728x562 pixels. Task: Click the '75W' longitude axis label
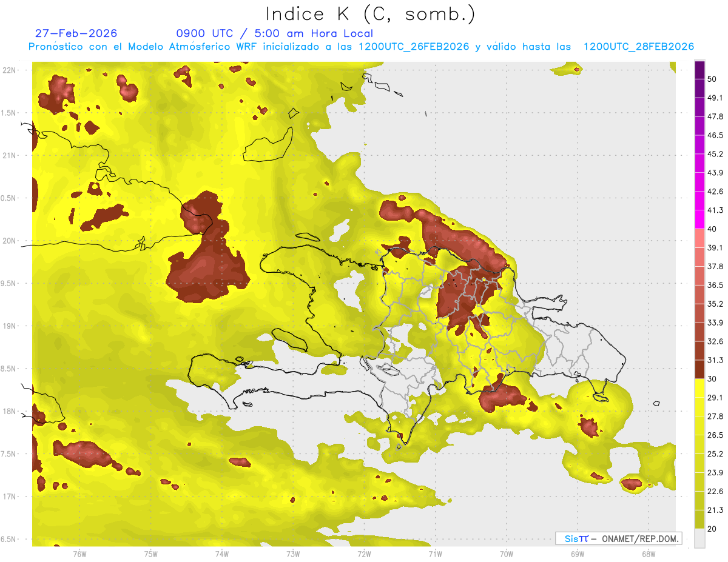150,554
